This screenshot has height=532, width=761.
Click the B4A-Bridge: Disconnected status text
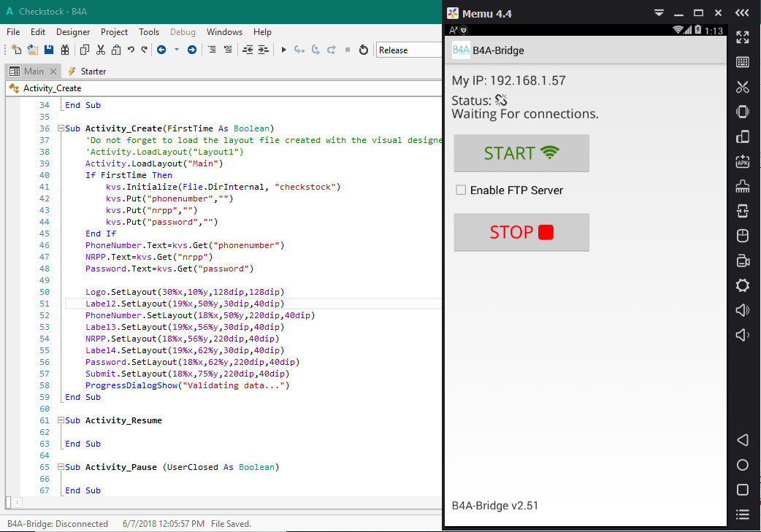[x=57, y=524]
